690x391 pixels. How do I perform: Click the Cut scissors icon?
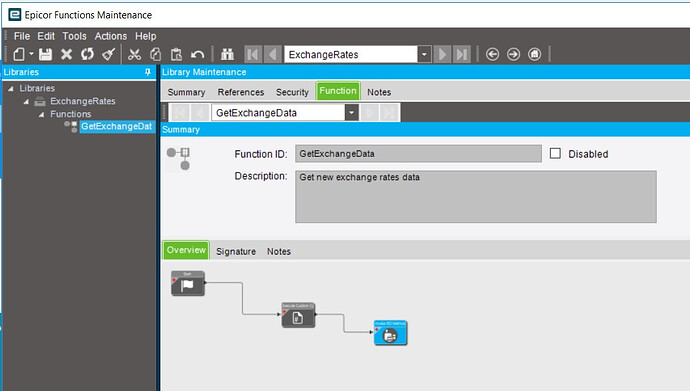click(x=134, y=55)
